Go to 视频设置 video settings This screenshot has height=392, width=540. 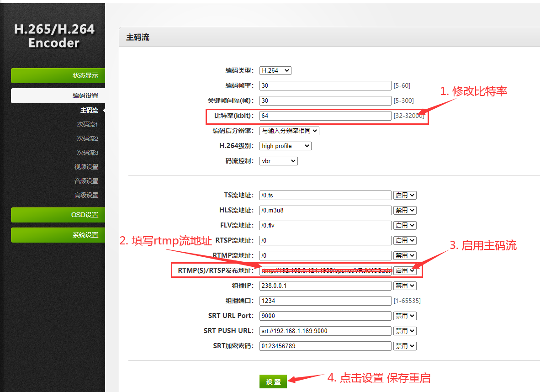click(86, 167)
